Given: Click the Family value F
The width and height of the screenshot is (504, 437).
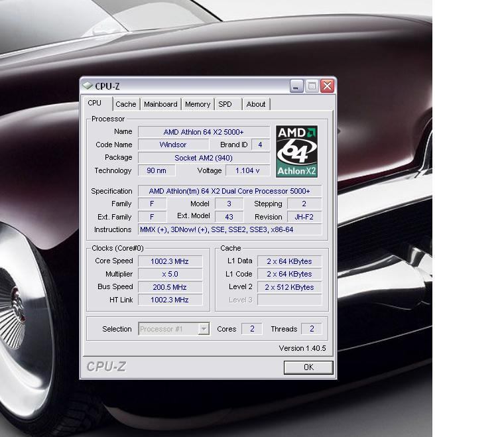Looking at the screenshot, I should point(152,204).
